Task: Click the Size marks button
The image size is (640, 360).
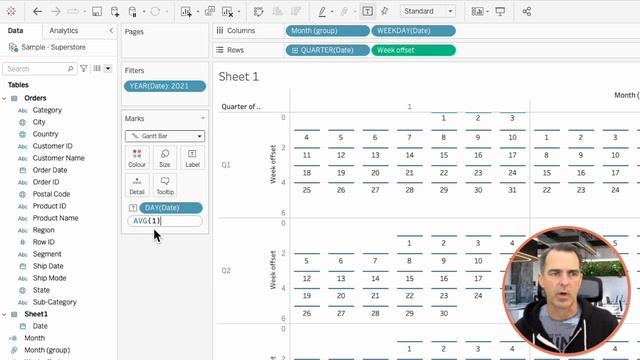Action: pyautogui.click(x=164, y=158)
